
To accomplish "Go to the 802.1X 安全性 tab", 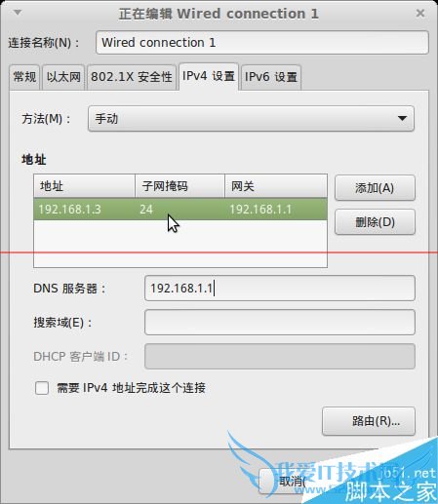I will (132, 77).
